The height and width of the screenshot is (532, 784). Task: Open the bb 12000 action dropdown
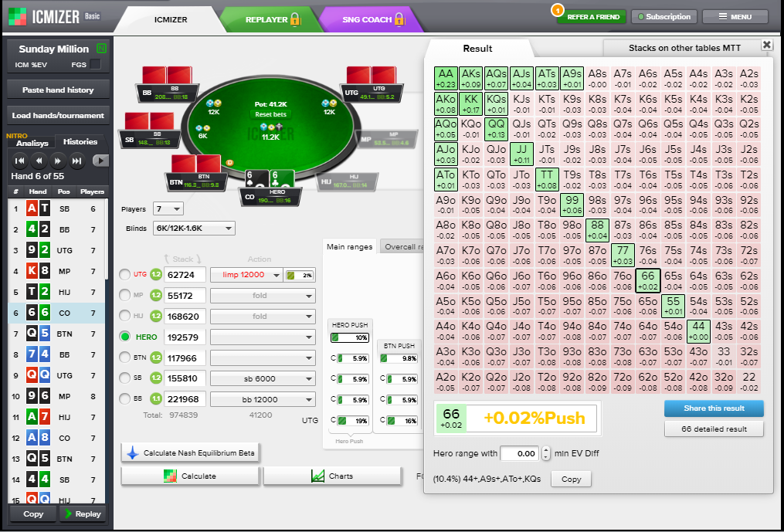(263, 399)
